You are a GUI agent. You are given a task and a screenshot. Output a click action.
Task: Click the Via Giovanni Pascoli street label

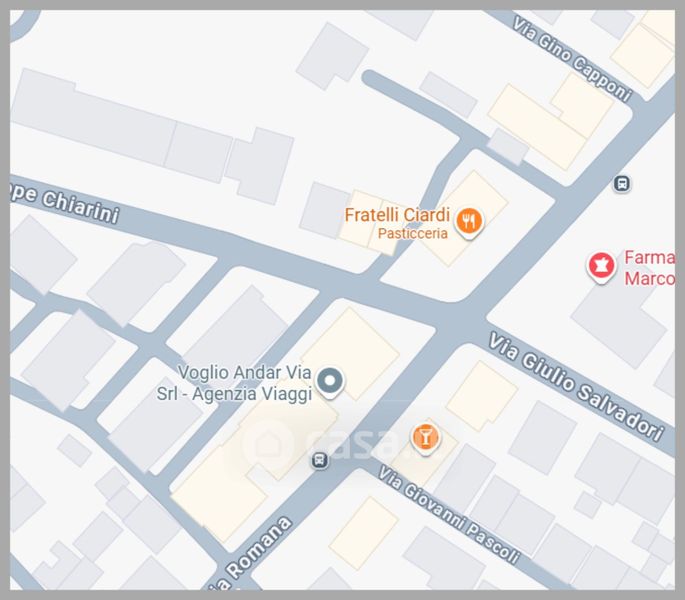[x=449, y=515]
